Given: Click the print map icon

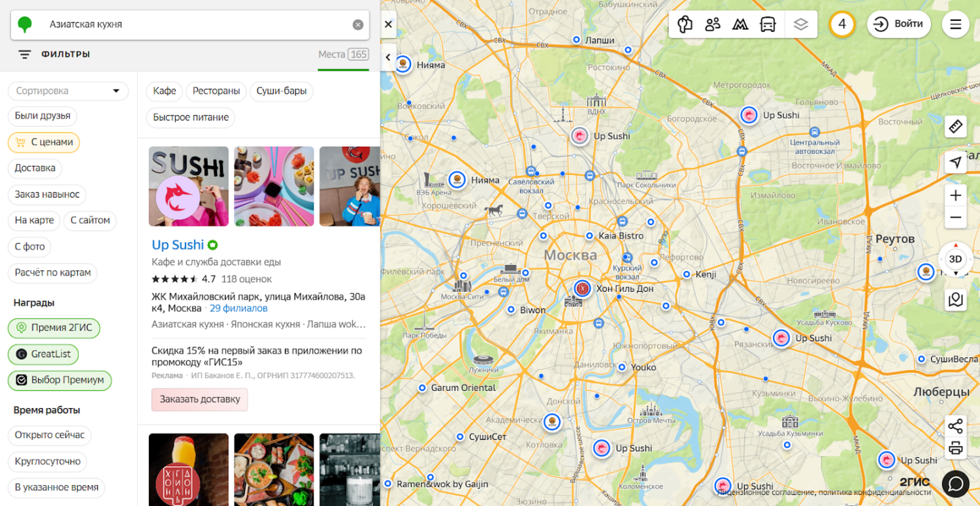Looking at the screenshot, I should [955, 448].
